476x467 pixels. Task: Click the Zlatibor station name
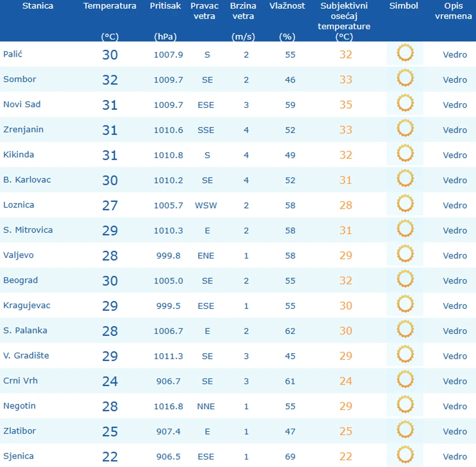pos(19,431)
